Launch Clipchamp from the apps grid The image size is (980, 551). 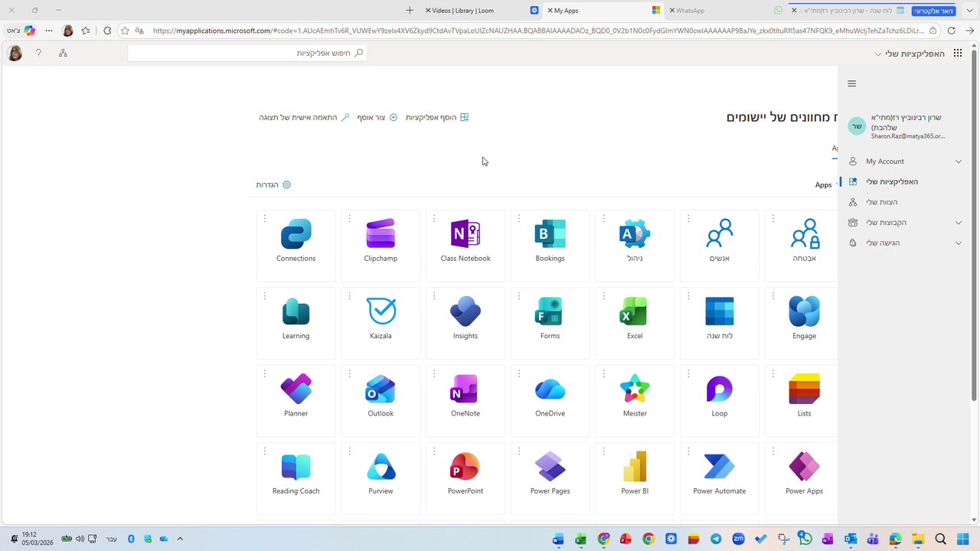pos(381,246)
